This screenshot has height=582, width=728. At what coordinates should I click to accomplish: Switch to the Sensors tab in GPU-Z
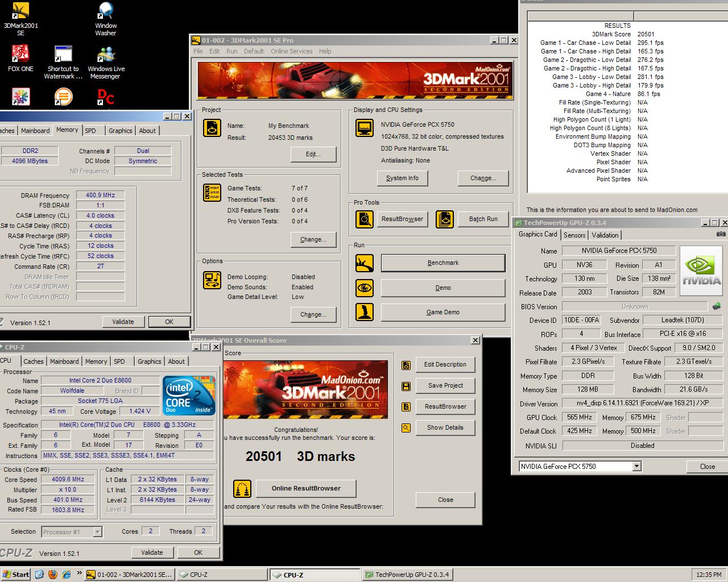[x=574, y=235]
